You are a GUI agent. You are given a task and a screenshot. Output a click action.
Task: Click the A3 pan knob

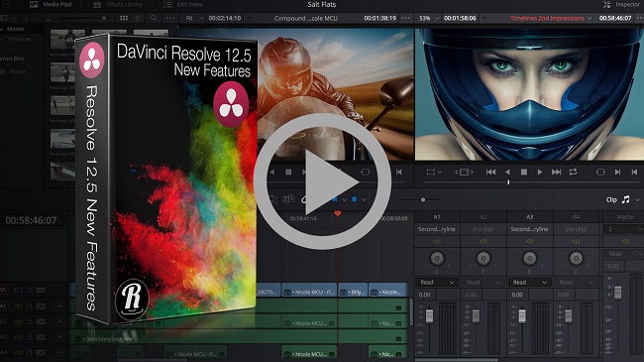coord(529,258)
